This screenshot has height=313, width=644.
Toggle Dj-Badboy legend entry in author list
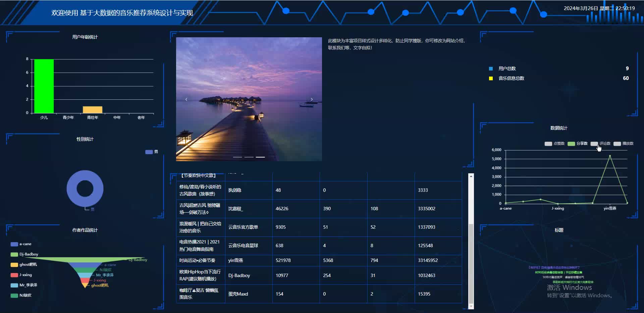(24, 254)
